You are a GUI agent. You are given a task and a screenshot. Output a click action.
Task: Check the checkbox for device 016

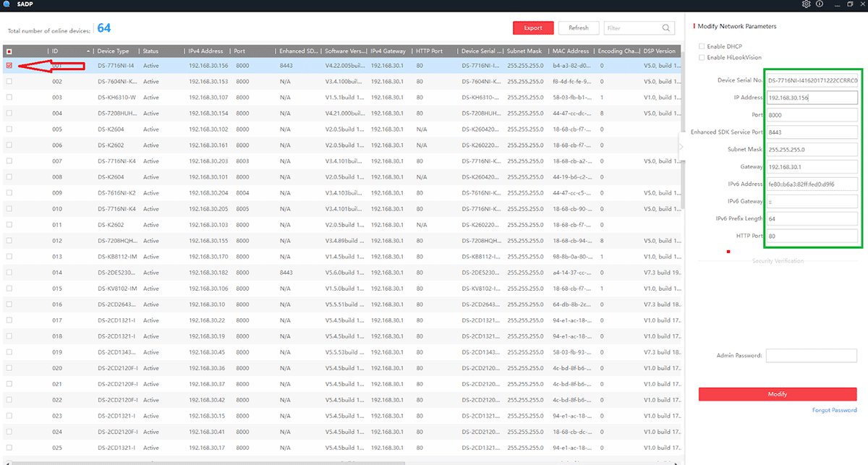[x=9, y=304]
